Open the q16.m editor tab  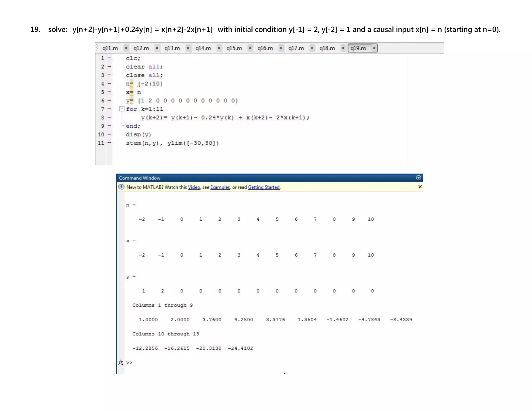pos(265,48)
